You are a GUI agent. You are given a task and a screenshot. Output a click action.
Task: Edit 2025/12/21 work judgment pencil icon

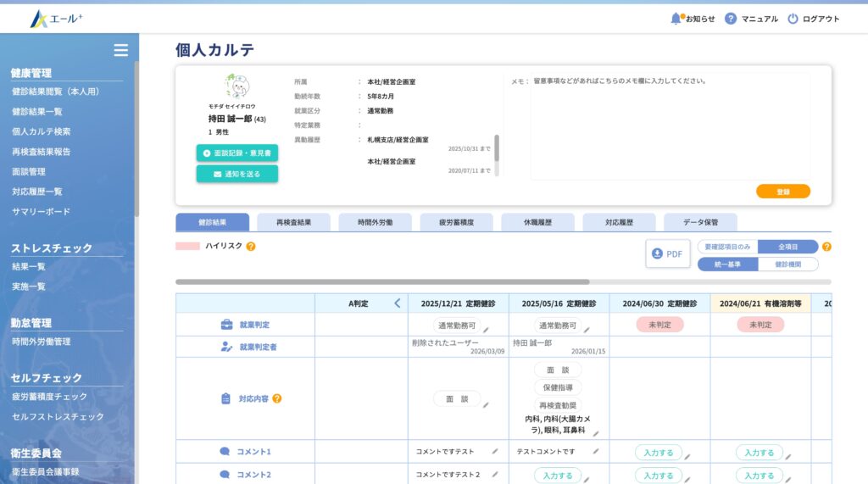(x=487, y=330)
